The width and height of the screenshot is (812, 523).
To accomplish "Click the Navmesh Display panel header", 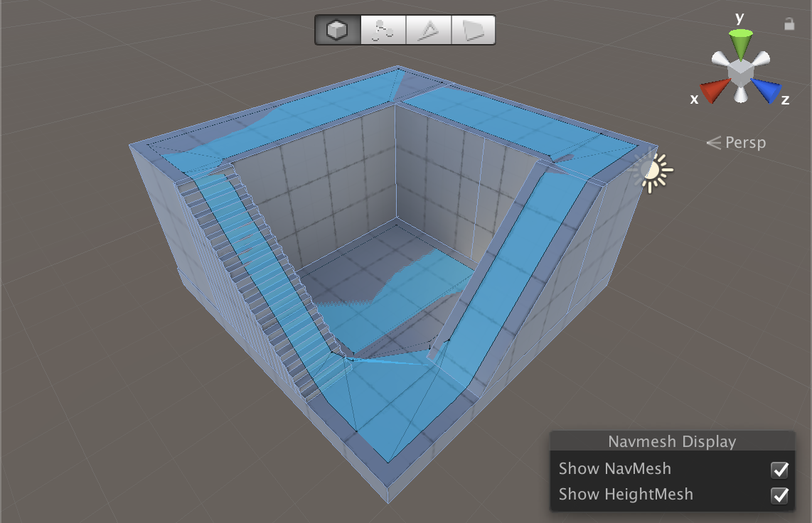I will pos(672,441).
